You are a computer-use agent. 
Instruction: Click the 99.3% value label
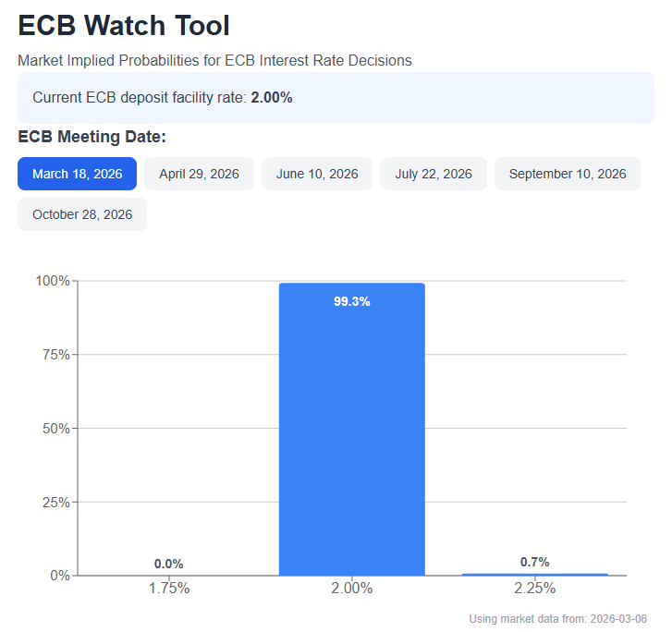[x=351, y=301]
